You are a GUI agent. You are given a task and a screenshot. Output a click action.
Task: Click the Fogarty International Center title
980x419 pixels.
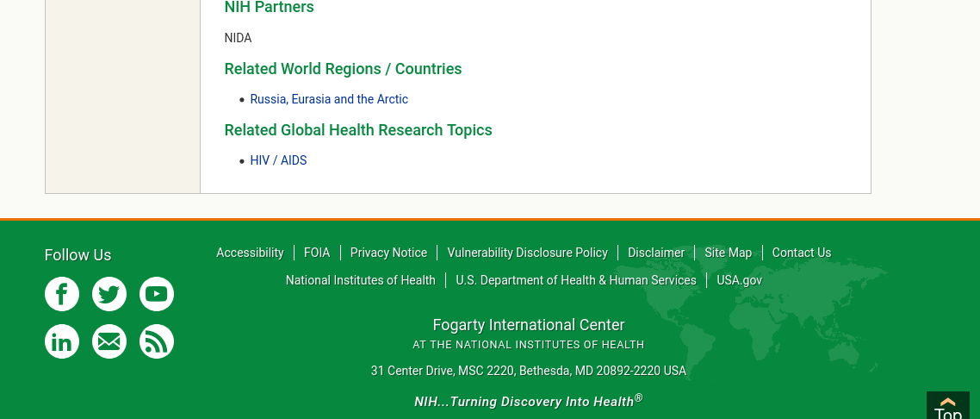click(x=529, y=325)
